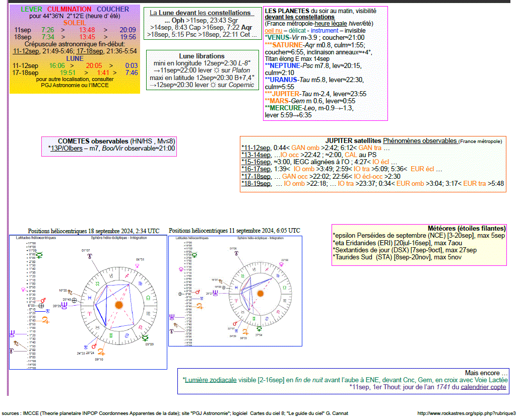Open the rockastres.org URL in the footer
The height and width of the screenshot is (420, 521).
[x=467, y=413]
